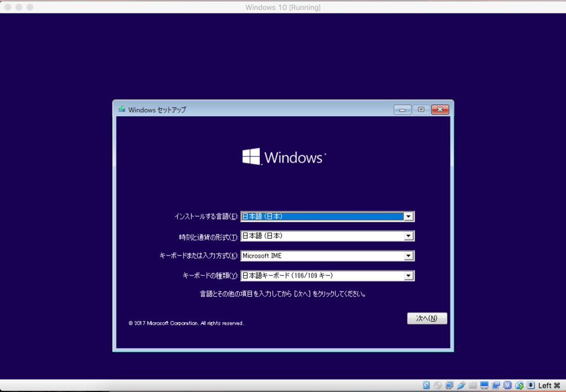Click the Windows セットアップ title bar icon
Screen dimensions: 566x392
122,109
